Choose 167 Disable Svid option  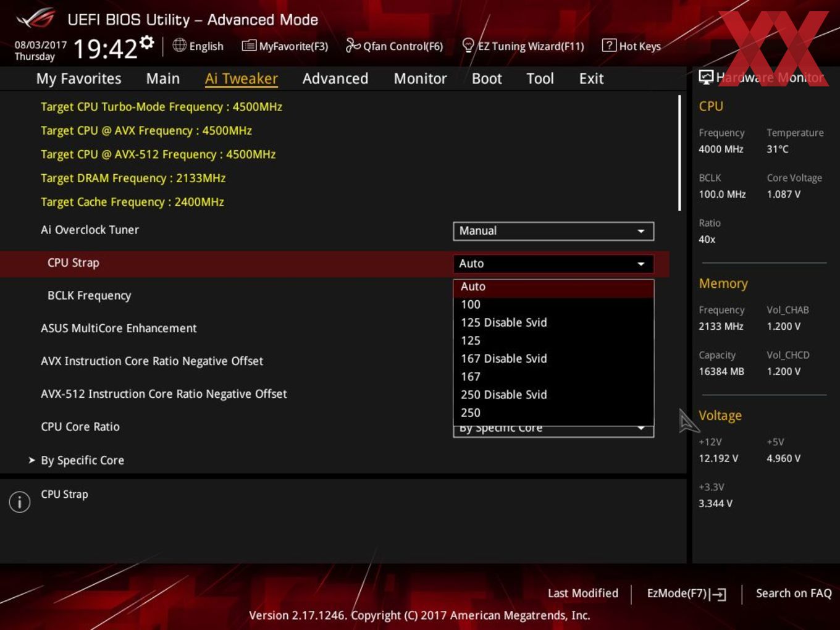click(553, 359)
